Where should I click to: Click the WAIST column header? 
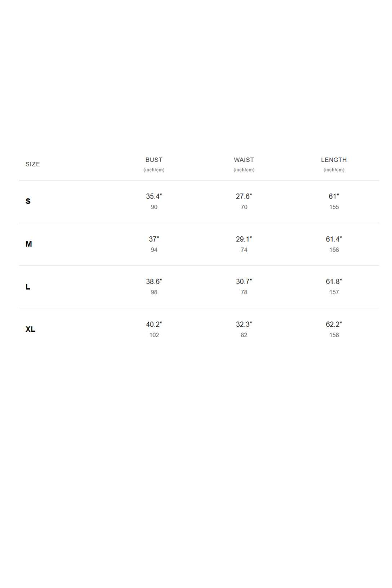244,160
